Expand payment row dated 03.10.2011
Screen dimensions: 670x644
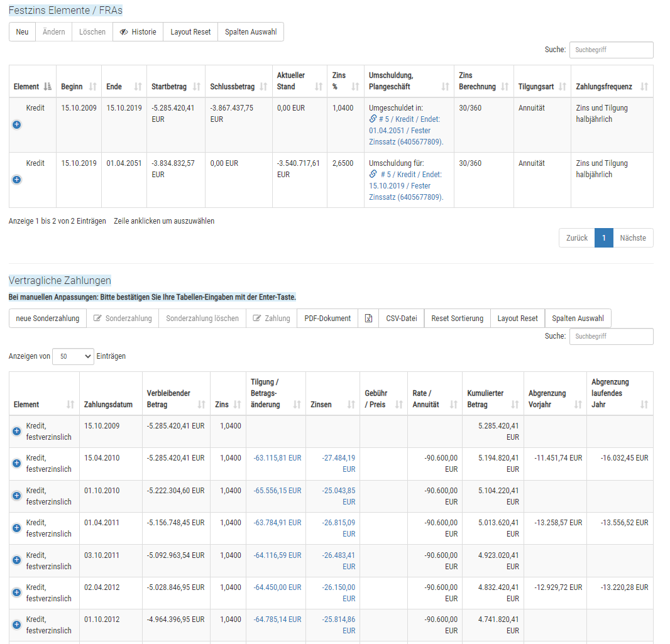point(17,560)
